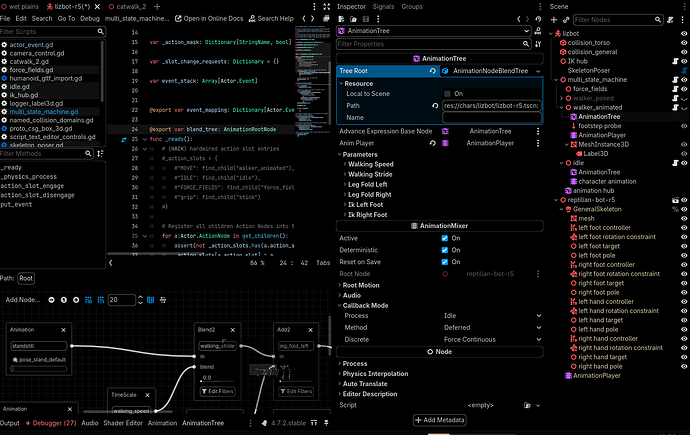This screenshot has height=435, width=690.
Task: Open the Shader Editor bottom panel
Action: (123, 423)
